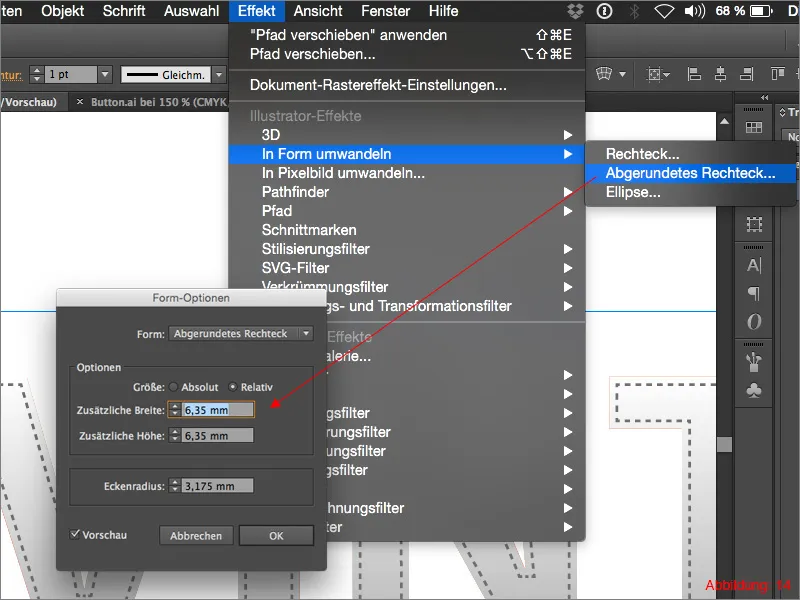Click the align to selection icon

pyautogui.click(x=655, y=74)
